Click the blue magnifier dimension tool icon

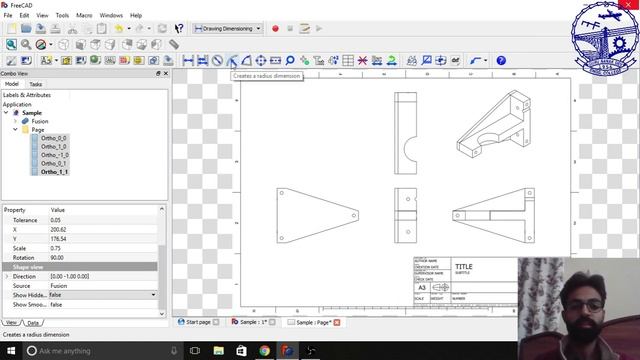(290, 60)
